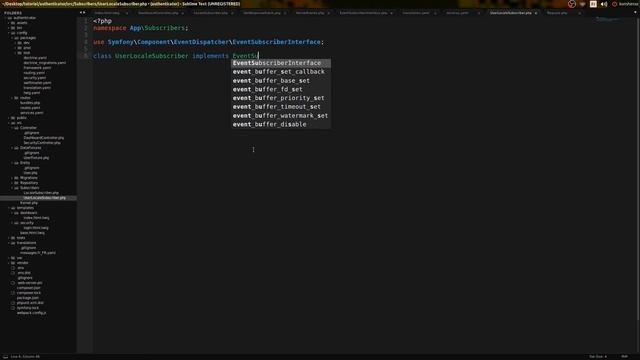Open twig.yaml file
The width and height of the screenshot is (640, 360).
pos(31,93)
